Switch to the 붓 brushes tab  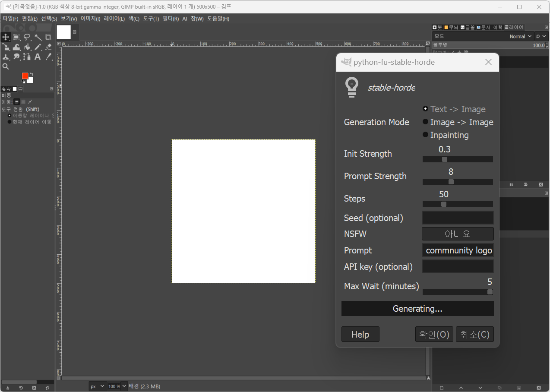pos(437,27)
